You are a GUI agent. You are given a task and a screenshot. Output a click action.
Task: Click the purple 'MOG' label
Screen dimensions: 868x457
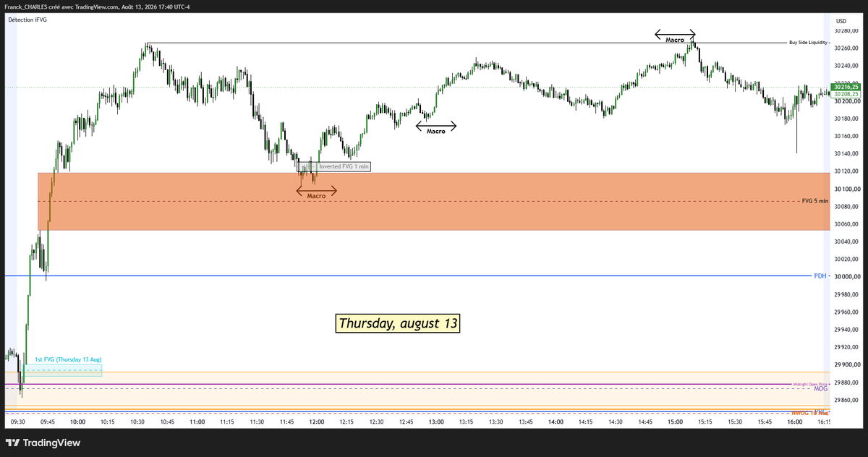pyautogui.click(x=820, y=389)
